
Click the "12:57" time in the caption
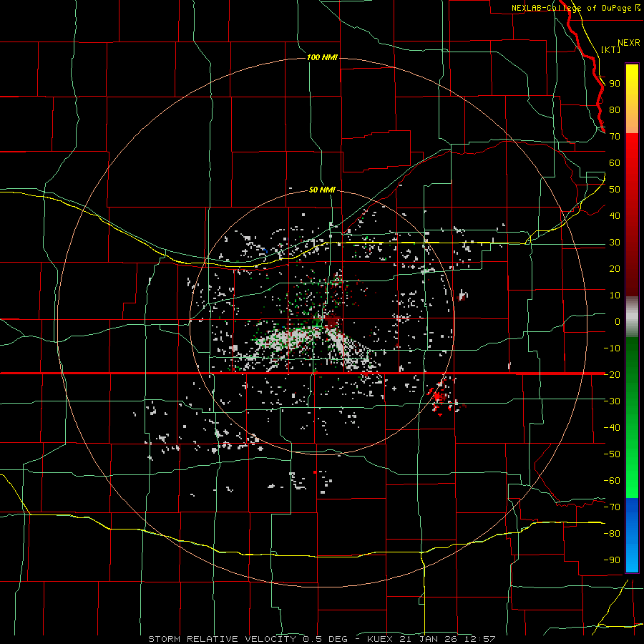(480, 639)
